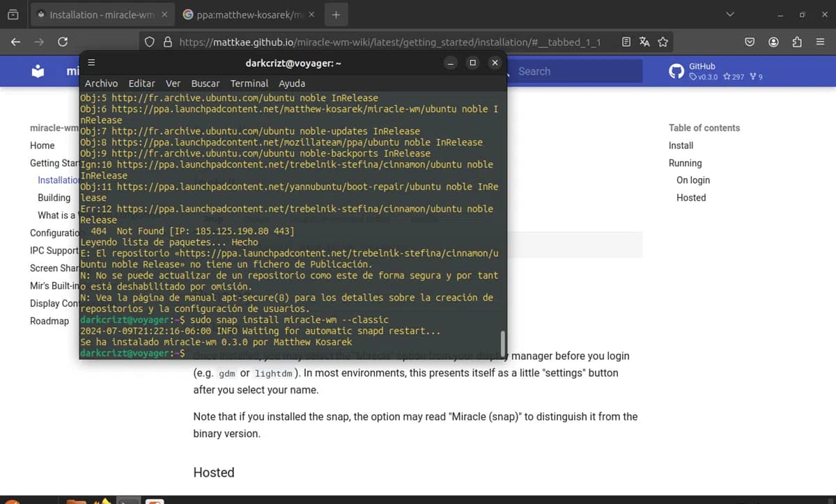Open the Archivo menu in terminal
This screenshot has width=836, height=504.
coord(101,83)
